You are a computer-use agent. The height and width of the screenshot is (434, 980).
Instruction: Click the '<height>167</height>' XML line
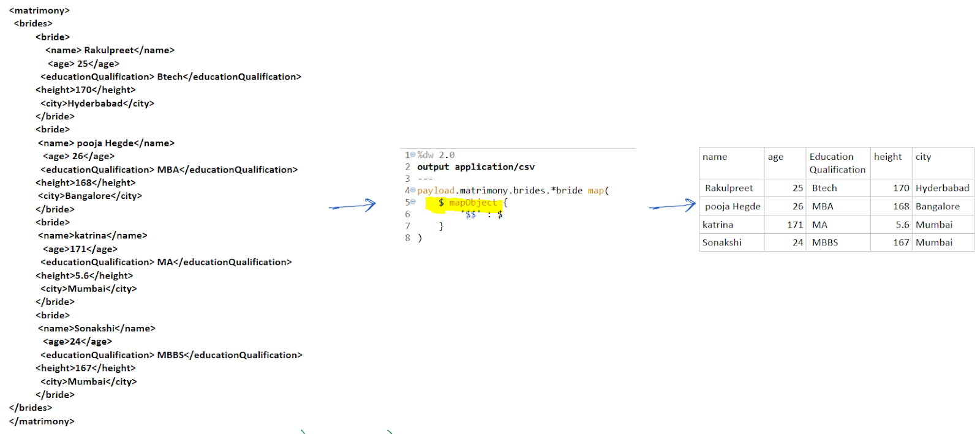pos(85,368)
